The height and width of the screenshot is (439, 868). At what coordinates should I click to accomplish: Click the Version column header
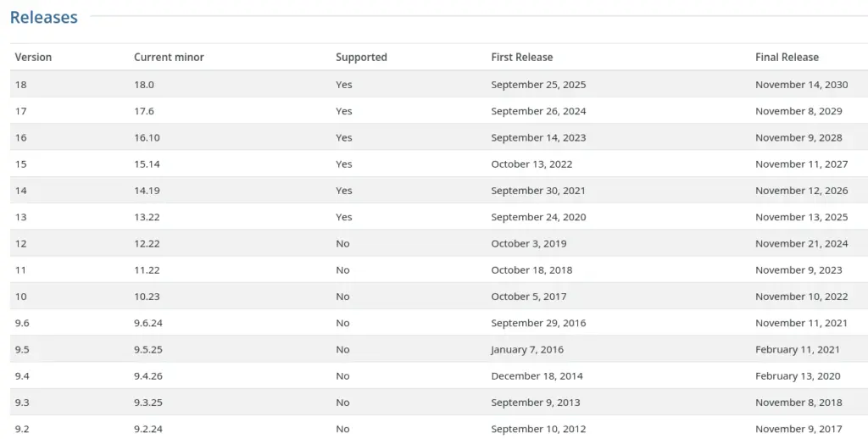point(33,58)
